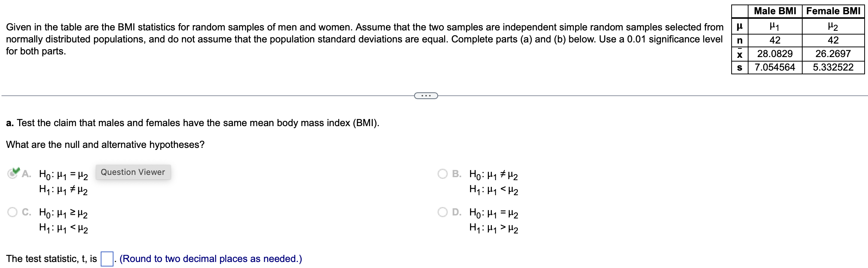Select answer option B radio button
Image resolution: width=868 pixels, height=268 pixels.
click(443, 173)
